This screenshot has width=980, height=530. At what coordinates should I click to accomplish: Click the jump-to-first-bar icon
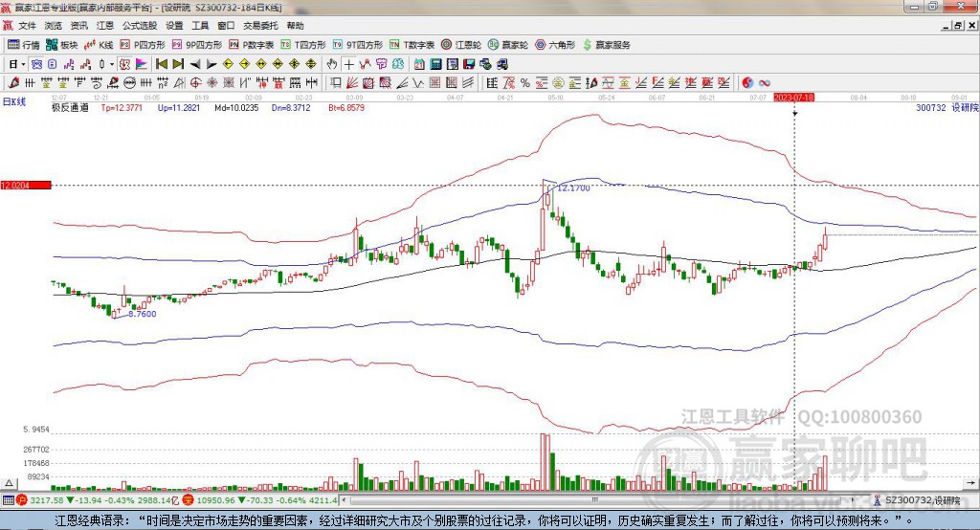[161, 64]
